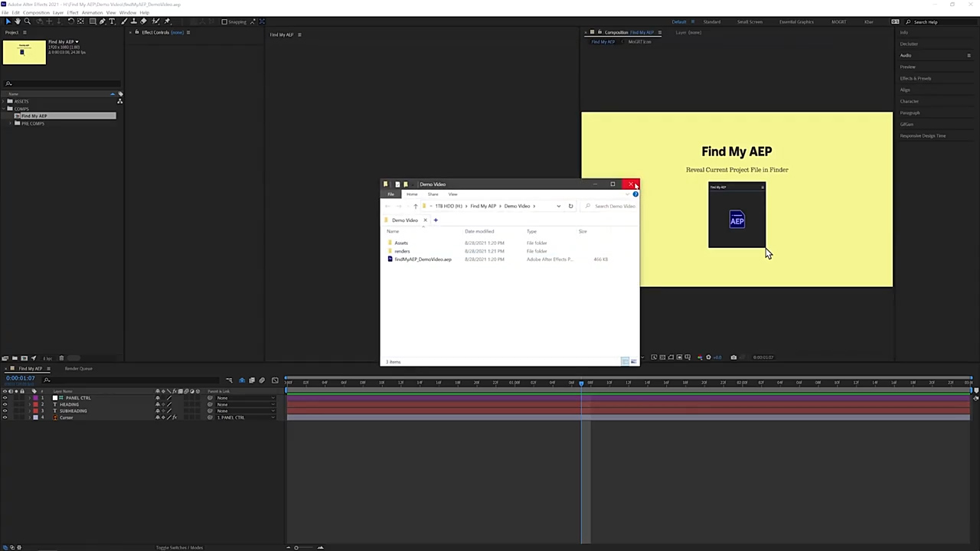Select the Hand tool
The image size is (980, 551).
coord(17,21)
